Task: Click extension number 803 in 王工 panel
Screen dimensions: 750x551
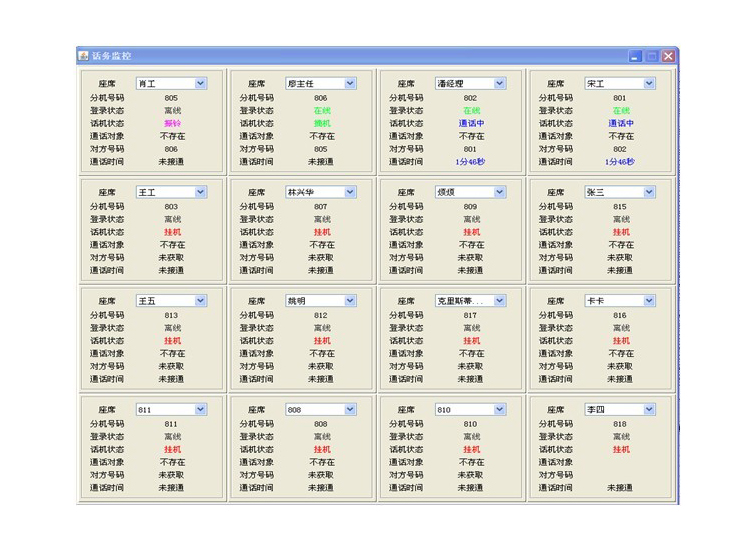Action: tap(171, 207)
